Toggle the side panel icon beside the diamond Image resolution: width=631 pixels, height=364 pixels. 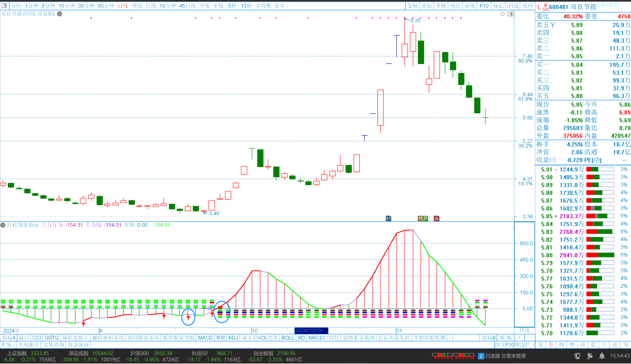click(510, 14)
